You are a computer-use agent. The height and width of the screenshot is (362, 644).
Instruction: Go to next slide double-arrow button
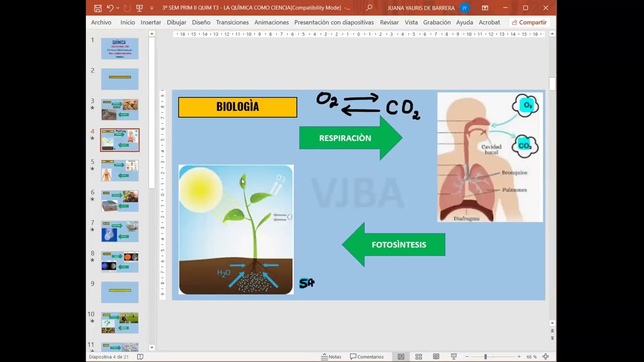[x=552, y=338]
